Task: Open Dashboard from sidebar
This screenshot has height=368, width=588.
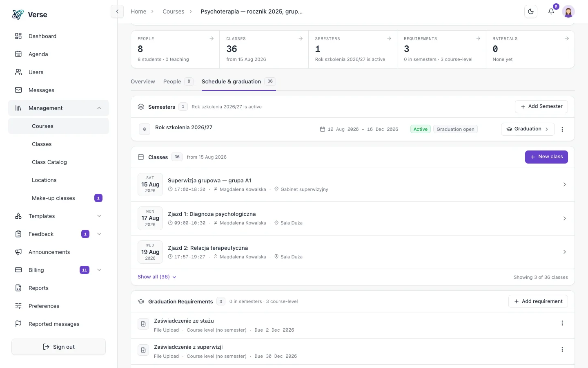Action: 58,36
